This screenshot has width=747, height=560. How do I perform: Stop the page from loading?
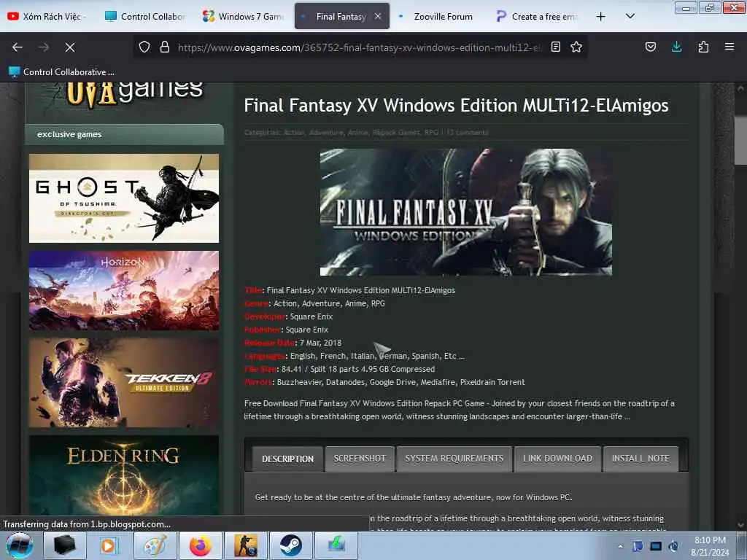tap(69, 47)
